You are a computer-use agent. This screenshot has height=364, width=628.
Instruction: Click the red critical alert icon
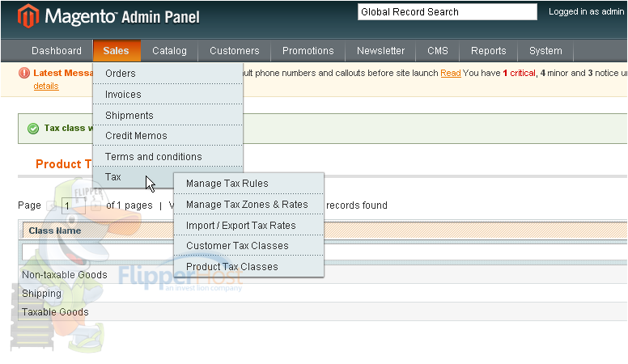24,73
